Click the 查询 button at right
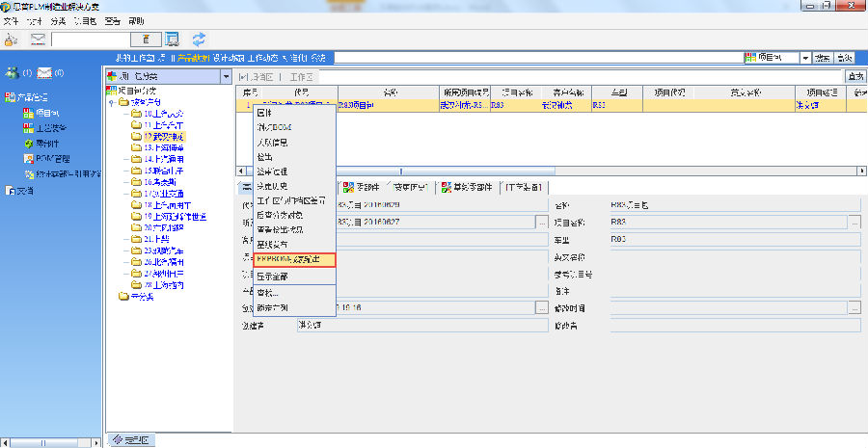Image resolution: width=868 pixels, height=448 pixels. (x=854, y=76)
